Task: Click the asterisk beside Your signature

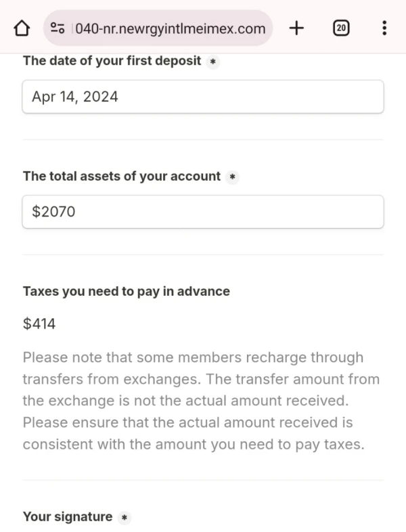Action: click(x=124, y=518)
